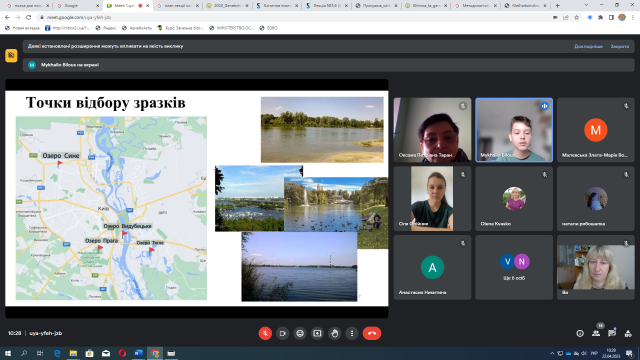The width and height of the screenshot is (640, 360).
Task: Click the present screen icon
Action: pyautogui.click(x=317, y=333)
